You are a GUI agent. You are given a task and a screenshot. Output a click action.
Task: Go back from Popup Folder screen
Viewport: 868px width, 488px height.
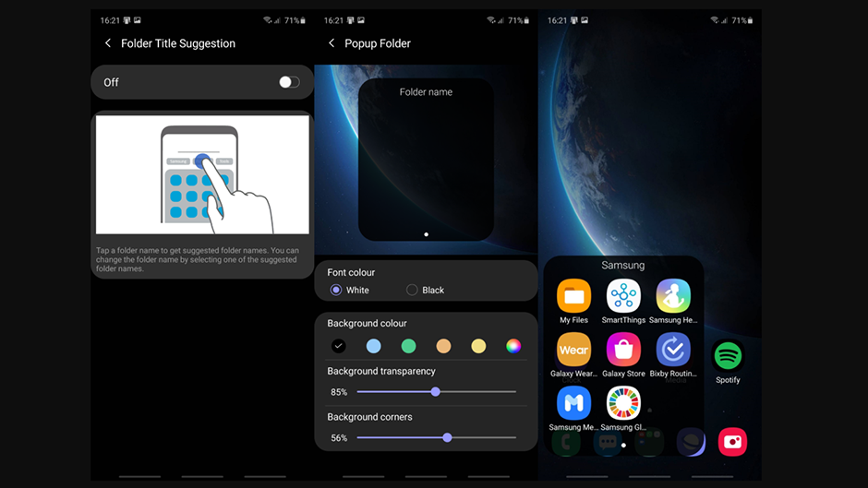tap(332, 43)
